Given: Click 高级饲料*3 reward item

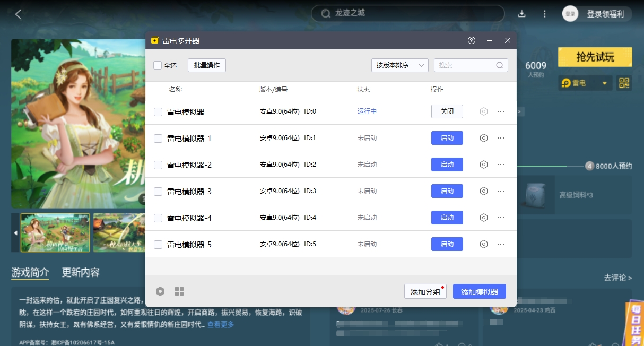Looking at the screenshot, I should tap(576, 195).
